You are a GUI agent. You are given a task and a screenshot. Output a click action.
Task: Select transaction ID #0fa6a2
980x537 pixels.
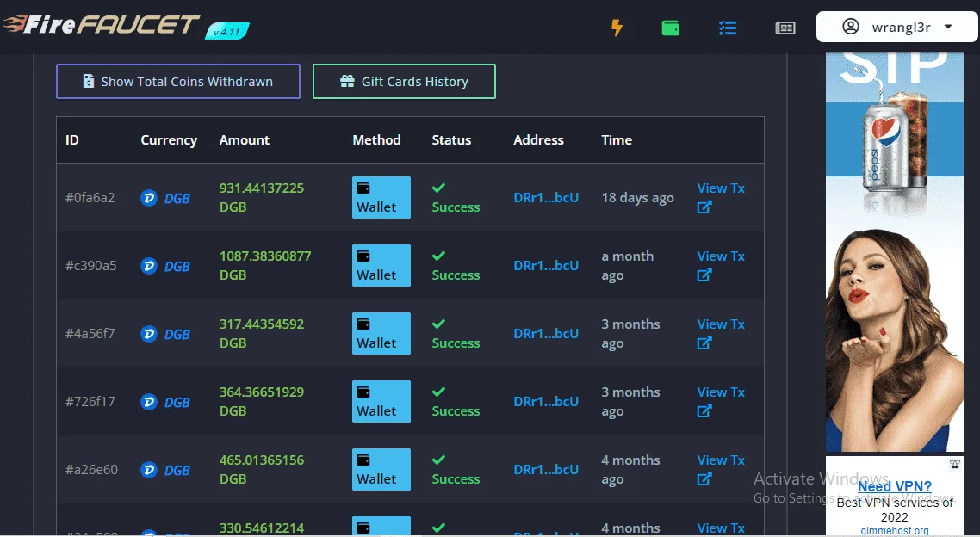coord(90,197)
